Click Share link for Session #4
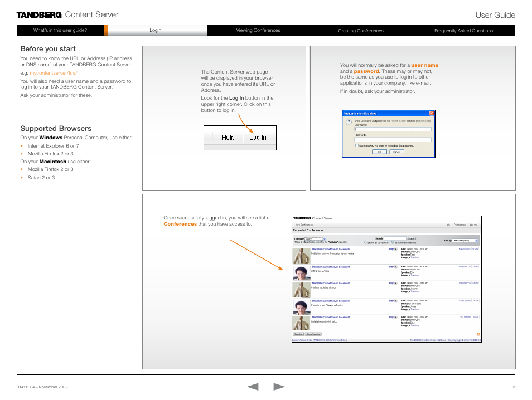The image size is (532, 400). pyautogui.click(x=476, y=267)
